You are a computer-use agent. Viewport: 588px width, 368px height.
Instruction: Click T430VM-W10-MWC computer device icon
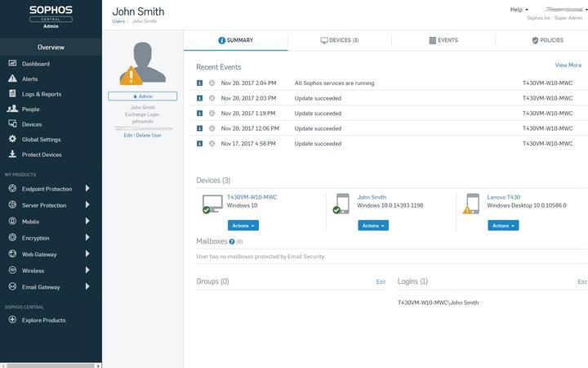[x=212, y=204]
